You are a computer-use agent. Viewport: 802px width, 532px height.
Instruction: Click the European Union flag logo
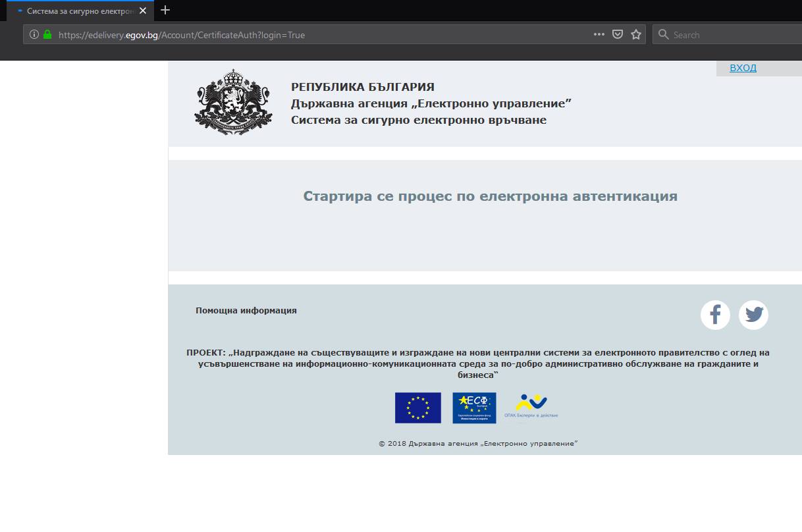418,408
